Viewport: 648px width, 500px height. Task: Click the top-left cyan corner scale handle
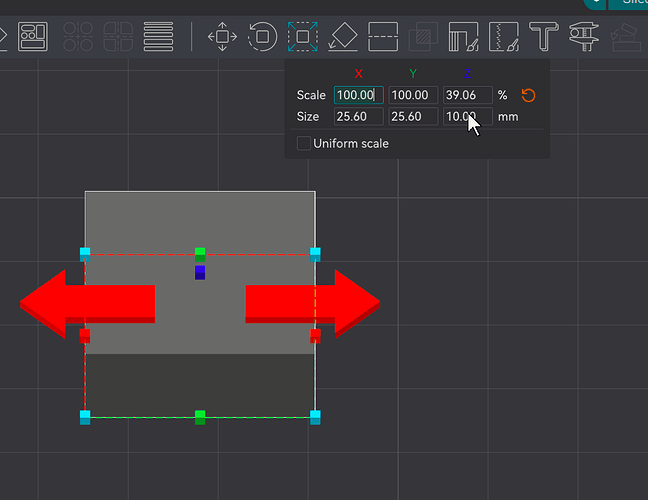[85, 255]
